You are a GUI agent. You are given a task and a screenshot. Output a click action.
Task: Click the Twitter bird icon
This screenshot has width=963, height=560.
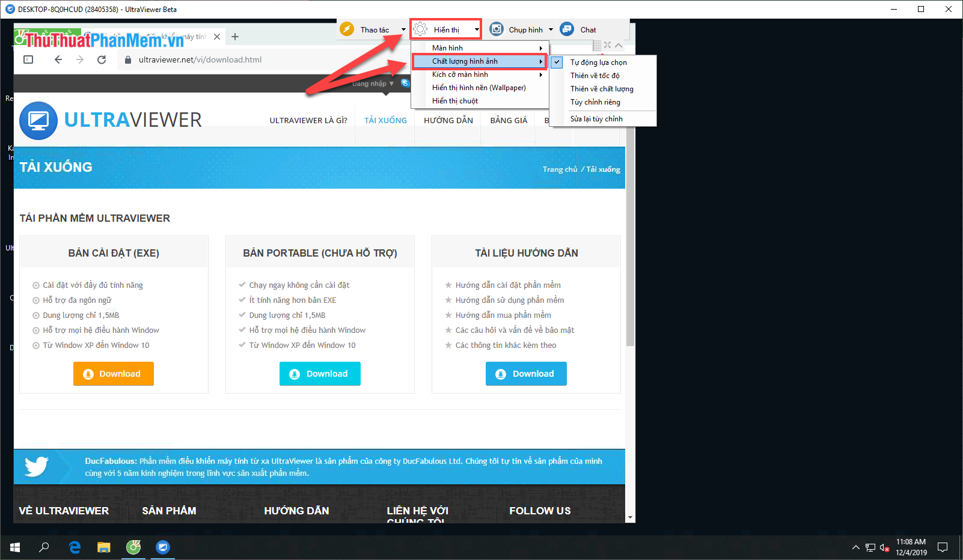click(x=37, y=466)
